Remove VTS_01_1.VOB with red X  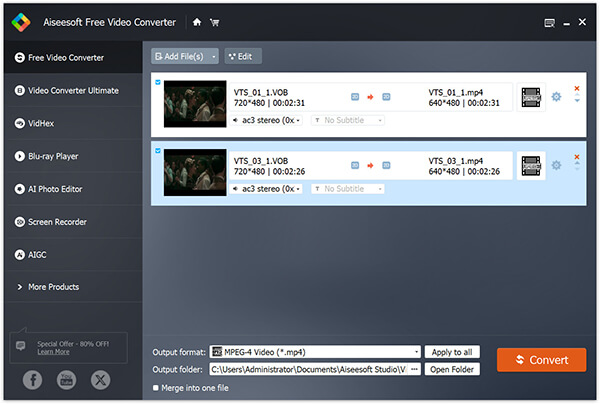coord(577,88)
